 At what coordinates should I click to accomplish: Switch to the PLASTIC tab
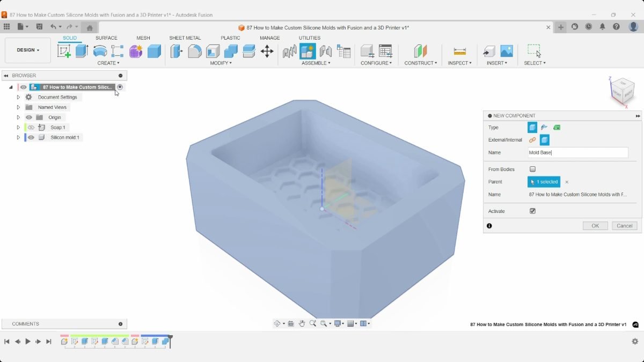(x=230, y=38)
